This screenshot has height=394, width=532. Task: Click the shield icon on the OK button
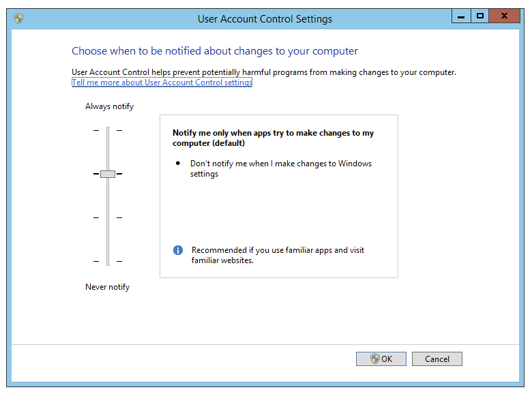374,359
